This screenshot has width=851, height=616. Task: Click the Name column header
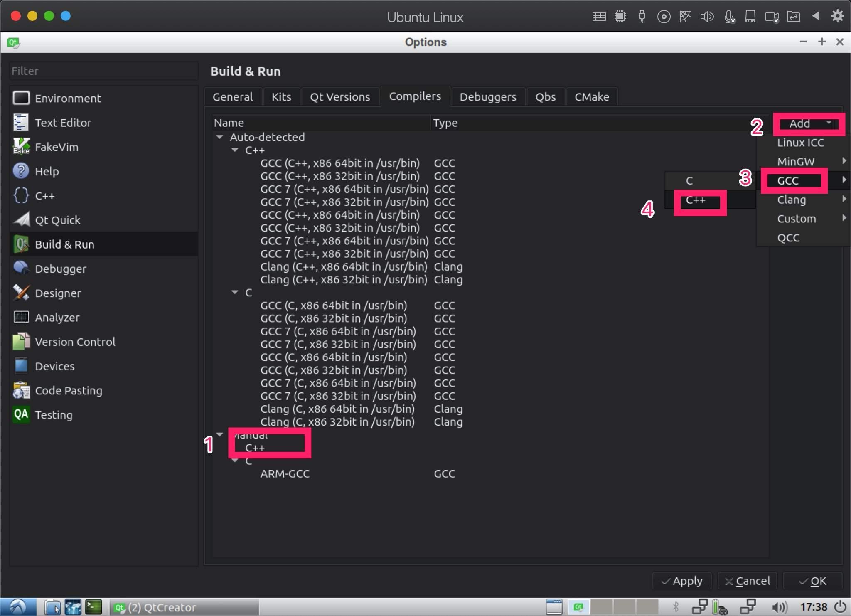(321, 123)
